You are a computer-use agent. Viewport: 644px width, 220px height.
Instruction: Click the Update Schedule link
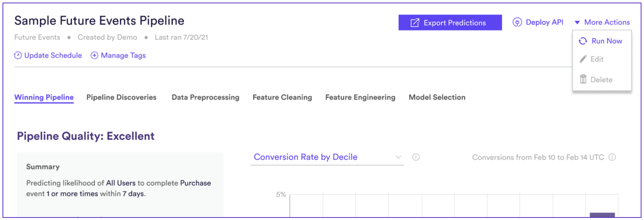point(48,55)
